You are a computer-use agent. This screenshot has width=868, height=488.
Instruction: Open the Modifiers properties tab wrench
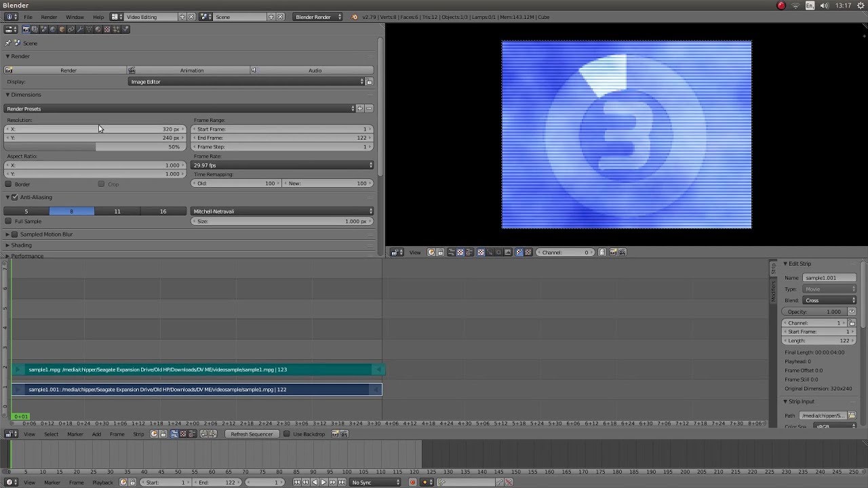(80, 29)
